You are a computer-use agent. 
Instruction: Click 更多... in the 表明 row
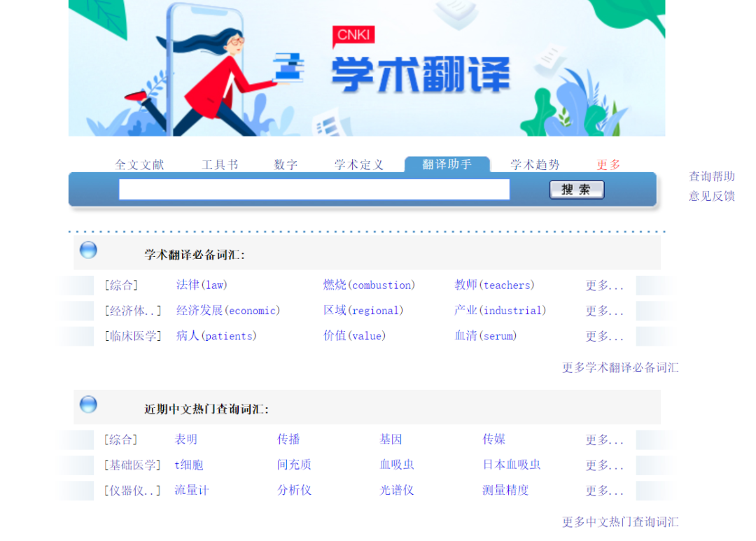[605, 440]
